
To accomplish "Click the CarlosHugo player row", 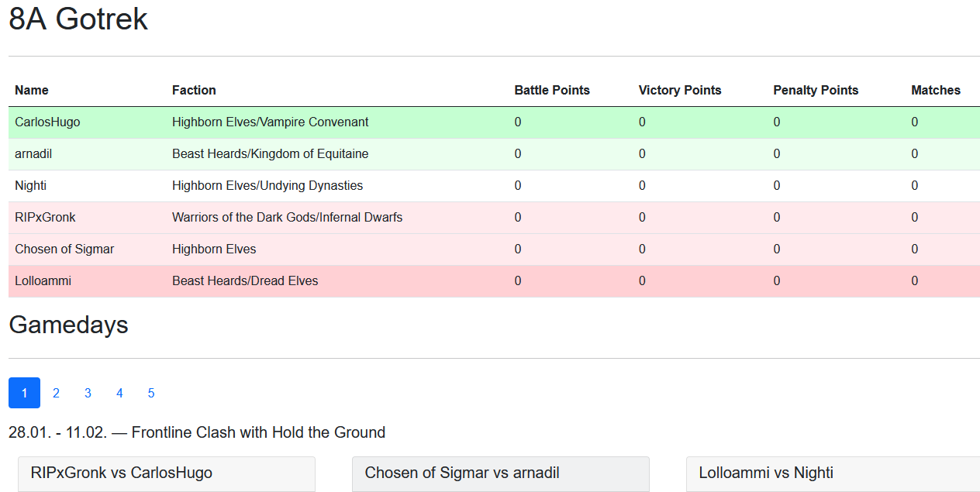I will tap(494, 122).
